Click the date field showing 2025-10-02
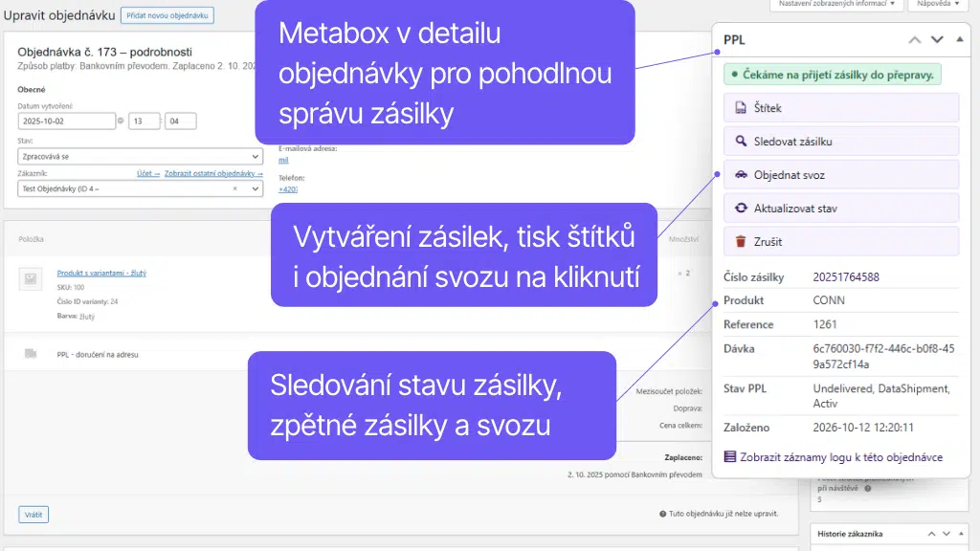The width and height of the screenshot is (980, 551). pyautogui.click(x=66, y=121)
